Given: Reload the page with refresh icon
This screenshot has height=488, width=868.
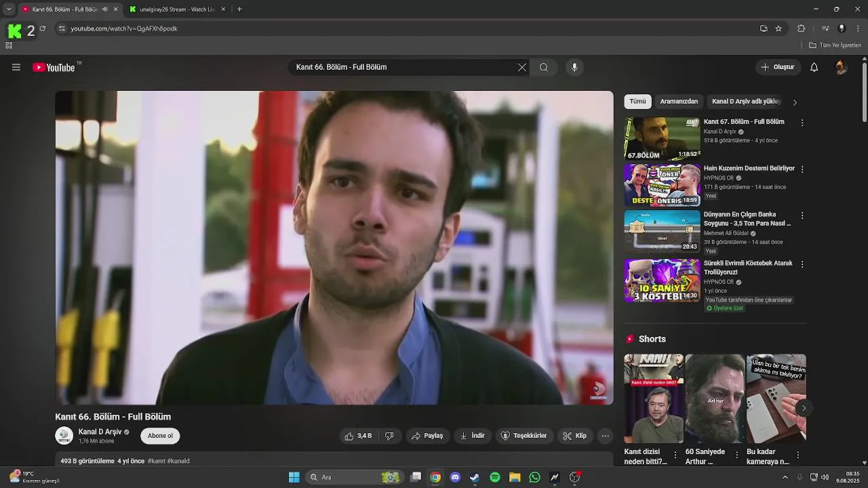Looking at the screenshot, I should tap(43, 28).
